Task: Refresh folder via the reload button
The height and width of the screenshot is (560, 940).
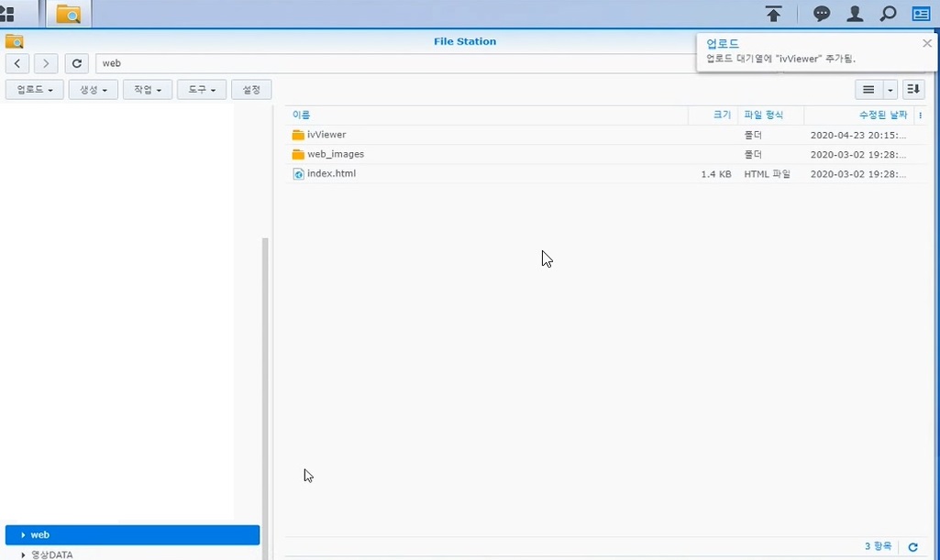Action: 77,63
